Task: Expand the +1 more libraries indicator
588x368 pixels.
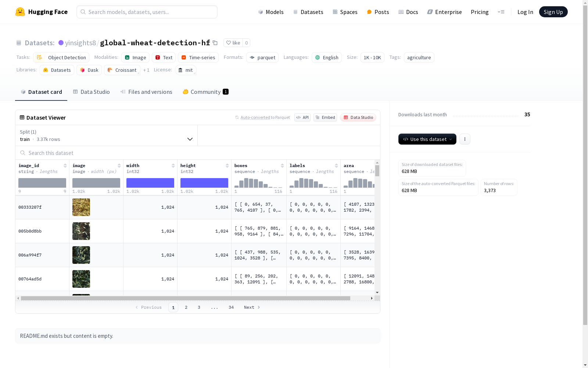Action: click(146, 70)
